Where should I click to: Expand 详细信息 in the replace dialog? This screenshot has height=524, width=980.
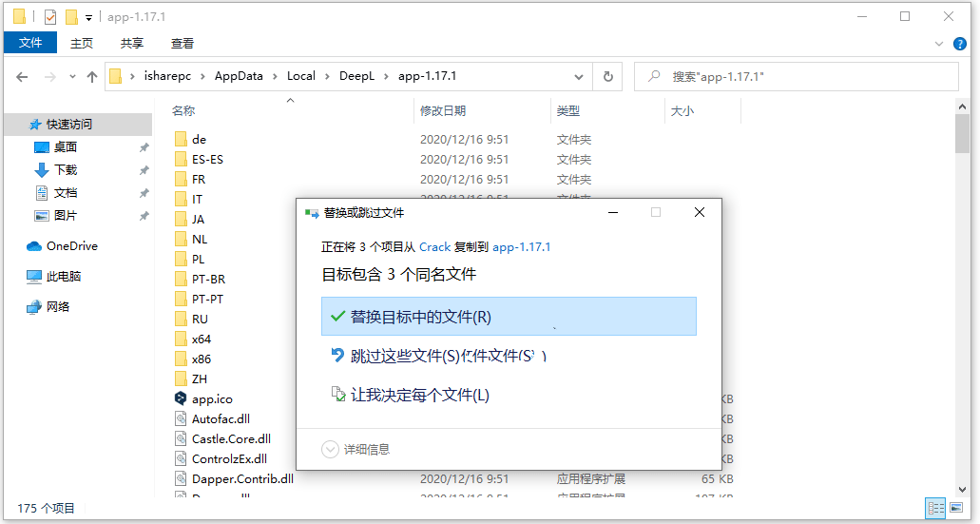(355, 449)
